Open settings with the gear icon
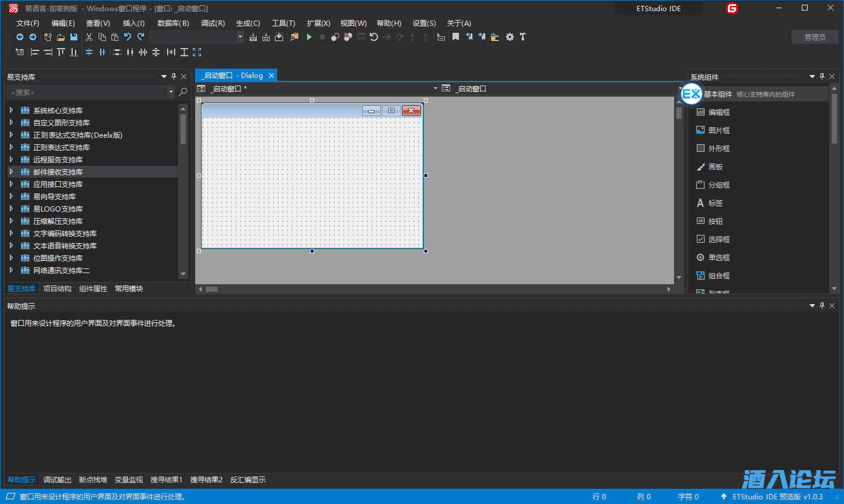Screen dimensions: 844x504 510,37
